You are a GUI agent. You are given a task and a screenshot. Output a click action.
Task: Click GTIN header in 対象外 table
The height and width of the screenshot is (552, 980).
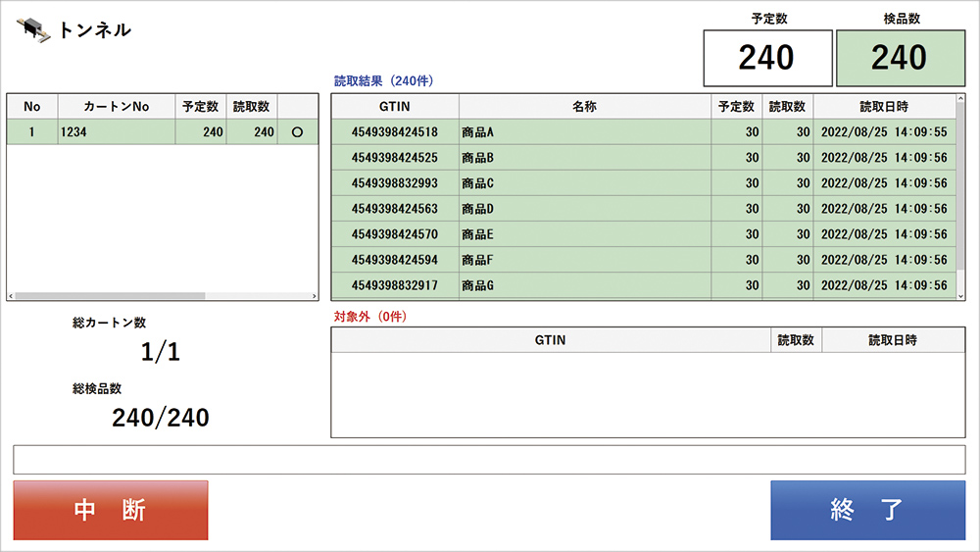click(x=551, y=340)
